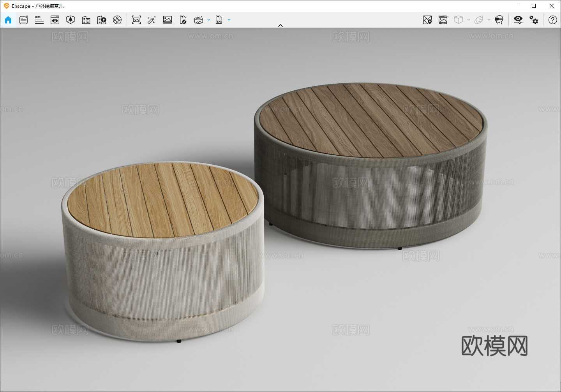Click the magic wand icon
Image resolution: width=561 pixels, height=392 pixels.
pyautogui.click(x=152, y=20)
